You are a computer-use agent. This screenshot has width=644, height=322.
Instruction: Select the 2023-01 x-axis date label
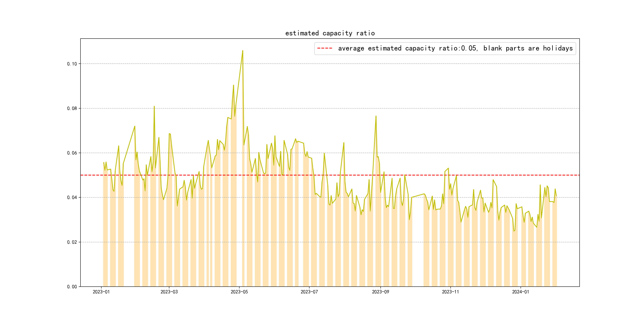coord(101,292)
